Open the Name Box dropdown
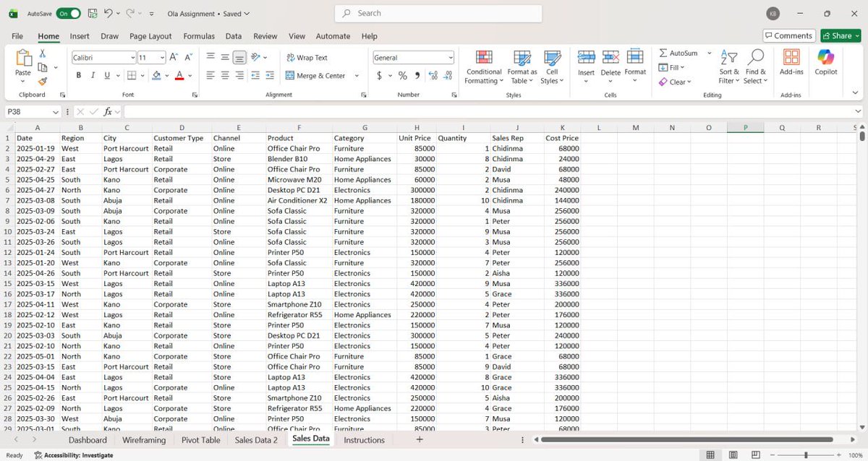This screenshot has height=461, width=868. pyautogui.click(x=56, y=112)
